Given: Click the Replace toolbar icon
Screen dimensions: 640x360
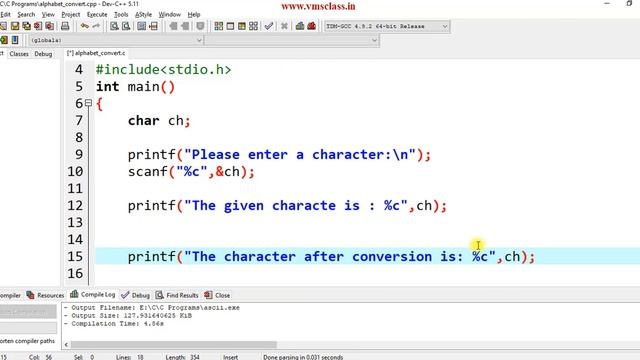Looking at the screenshot, I should coord(126,26).
